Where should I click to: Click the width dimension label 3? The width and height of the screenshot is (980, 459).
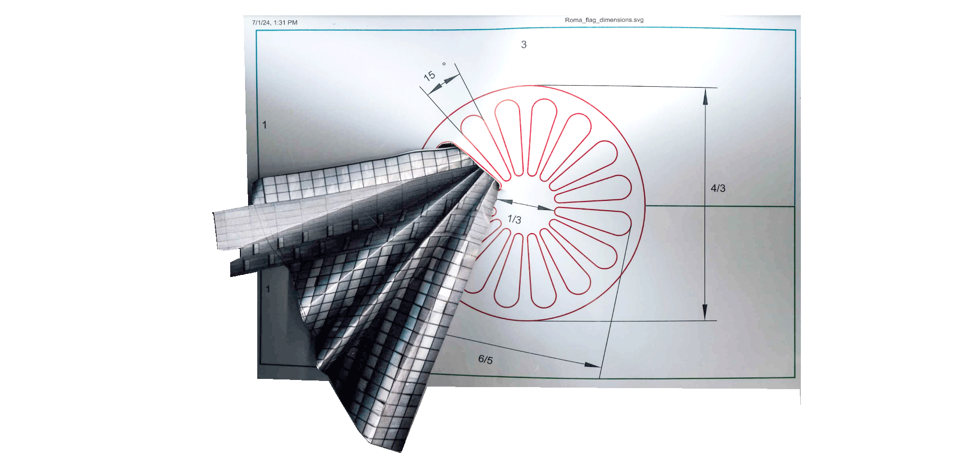[x=524, y=45]
